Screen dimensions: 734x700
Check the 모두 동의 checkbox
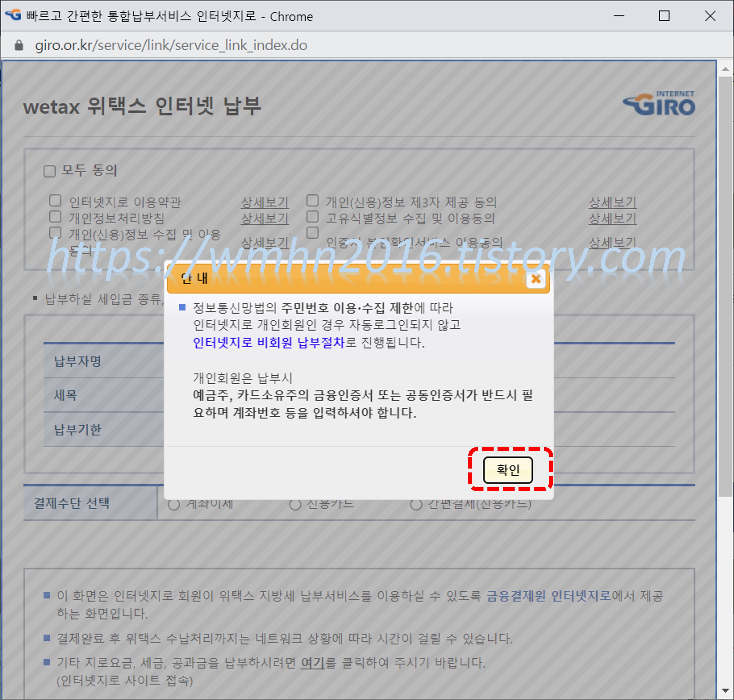pos(50,171)
